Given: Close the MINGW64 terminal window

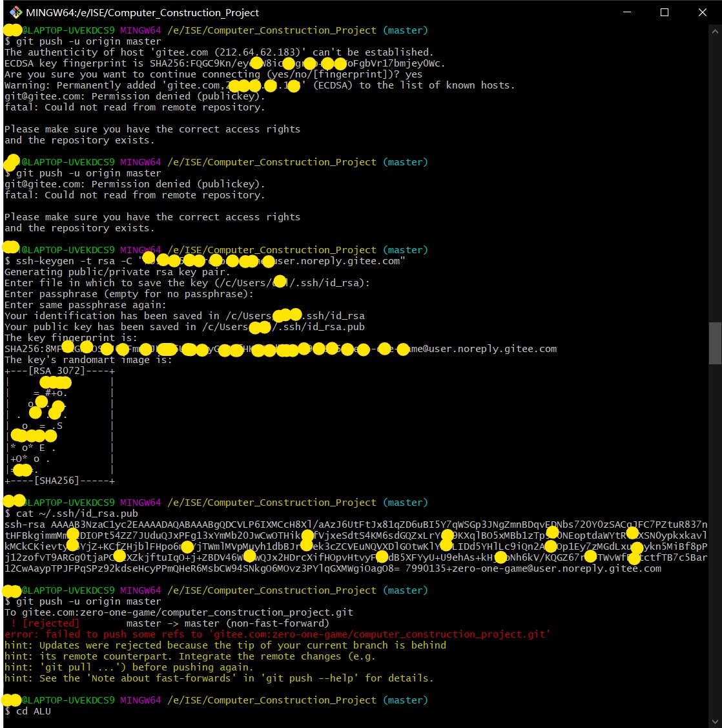Looking at the screenshot, I should (703, 12).
